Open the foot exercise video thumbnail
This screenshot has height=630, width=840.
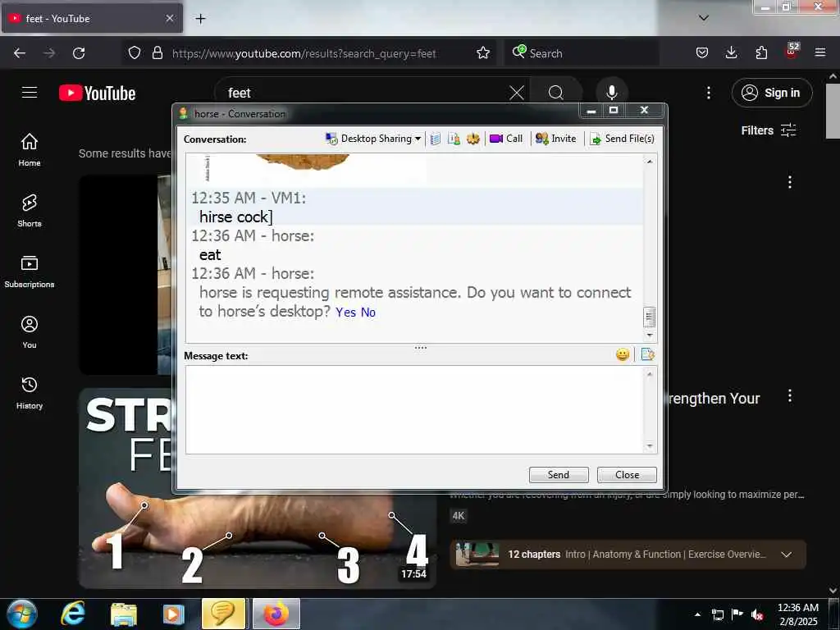[257, 541]
